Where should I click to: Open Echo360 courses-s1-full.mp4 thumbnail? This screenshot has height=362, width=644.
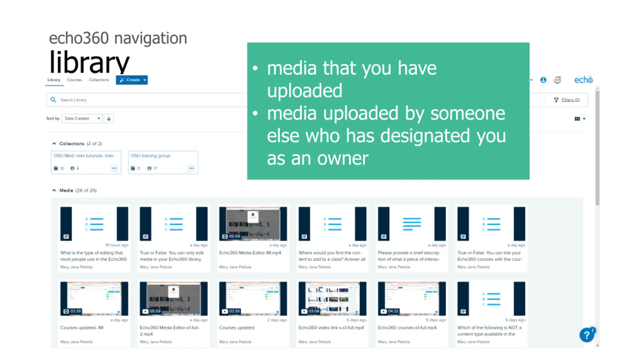[x=412, y=299]
